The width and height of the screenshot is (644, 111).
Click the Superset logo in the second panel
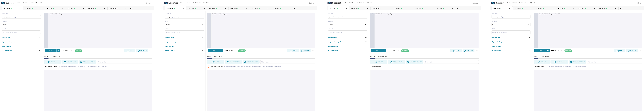click(171, 3)
